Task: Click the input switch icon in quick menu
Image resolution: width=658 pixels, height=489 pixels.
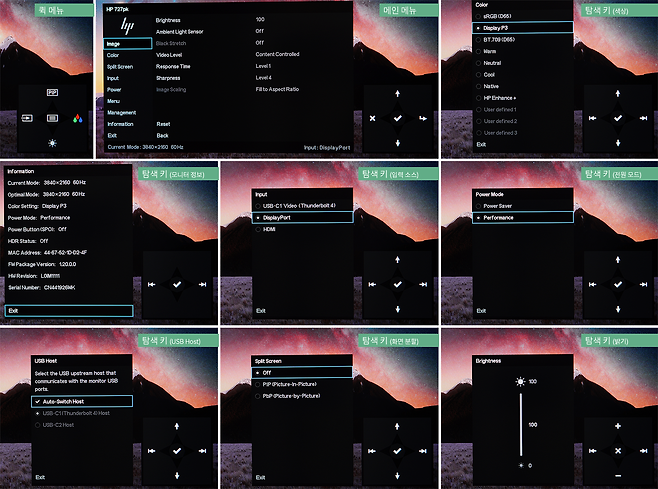Action: pyautogui.click(x=27, y=118)
